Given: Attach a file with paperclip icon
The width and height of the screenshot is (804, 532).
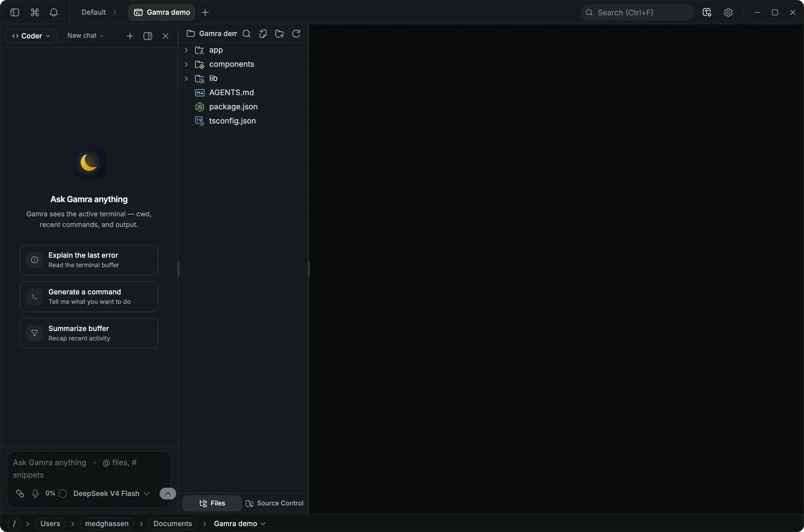Looking at the screenshot, I should (20, 494).
